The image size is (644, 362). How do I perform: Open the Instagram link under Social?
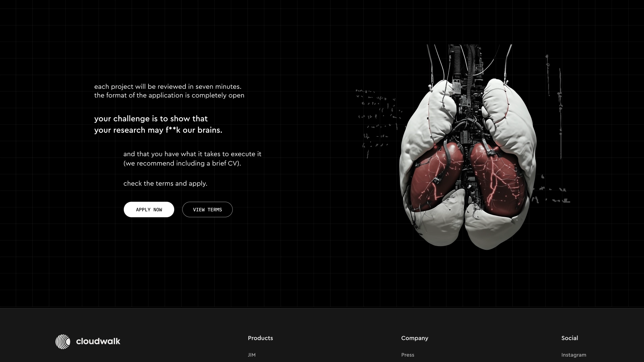574,355
